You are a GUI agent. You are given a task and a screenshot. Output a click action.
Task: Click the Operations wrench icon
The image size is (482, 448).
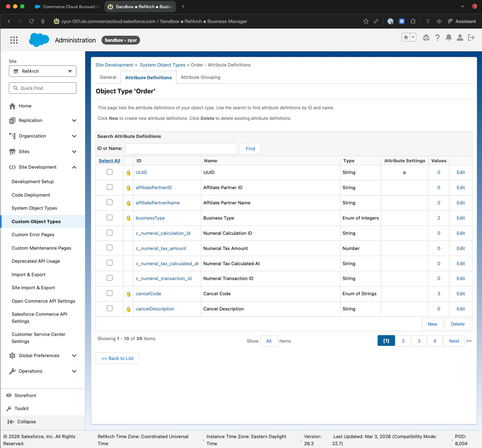pos(12,371)
